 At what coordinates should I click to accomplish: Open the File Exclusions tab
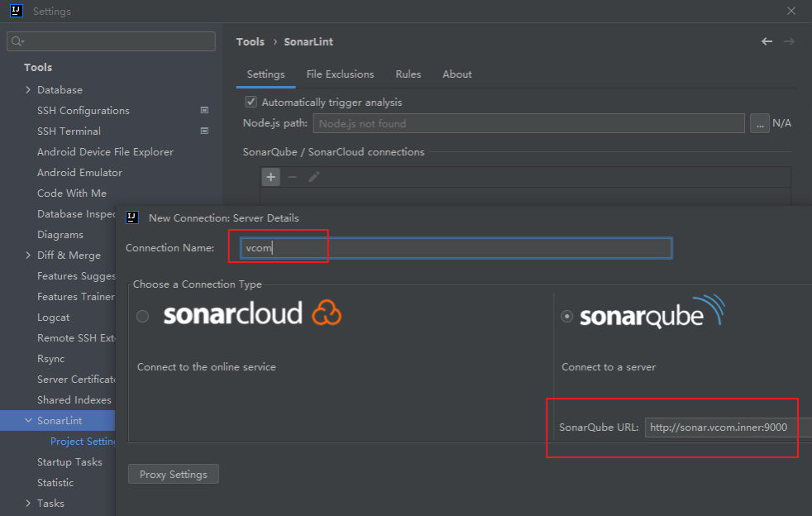click(x=340, y=74)
